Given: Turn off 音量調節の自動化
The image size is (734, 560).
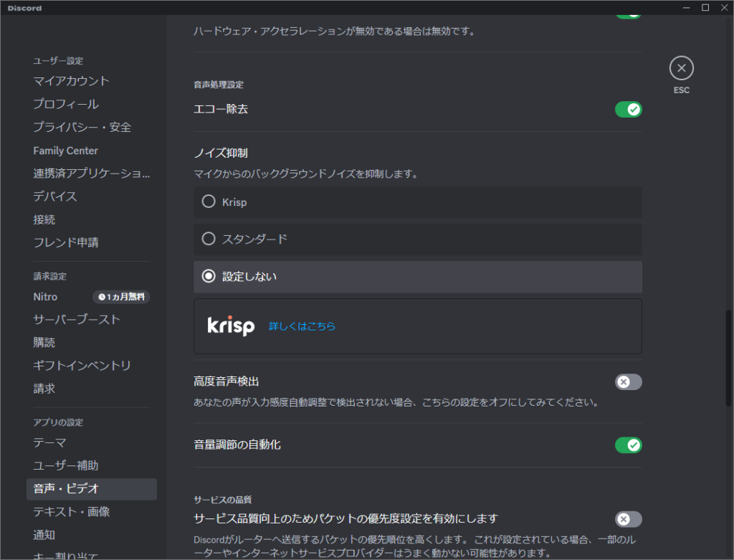Looking at the screenshot, I should click(x=628, y=445).
